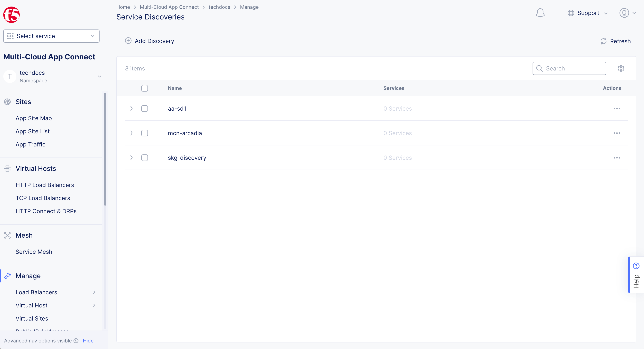Viewport: 644px width, 349px height.
Task: Click the search magnifier icon
Action: (540, 68)
